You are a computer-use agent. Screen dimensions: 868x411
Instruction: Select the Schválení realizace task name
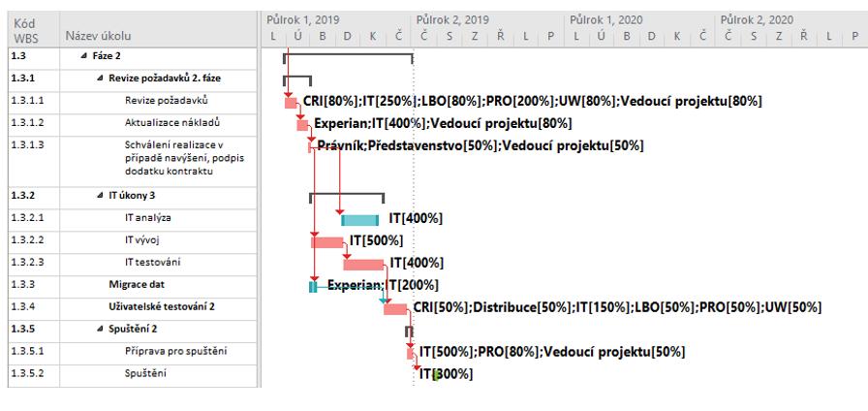coord(184,158)
